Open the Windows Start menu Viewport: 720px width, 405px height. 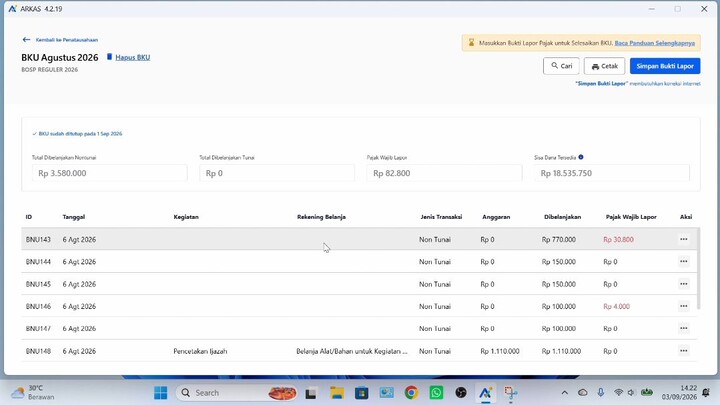click(x=161, y=393)
